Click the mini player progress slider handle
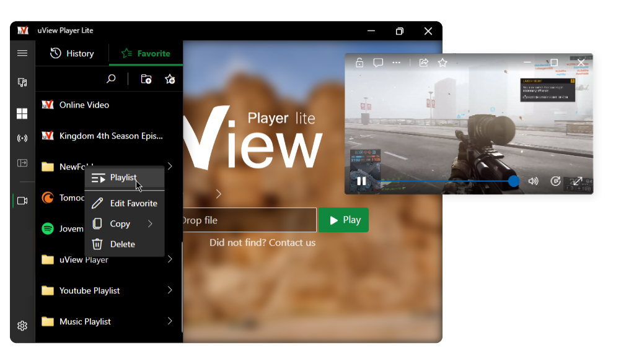 [514, 181]
